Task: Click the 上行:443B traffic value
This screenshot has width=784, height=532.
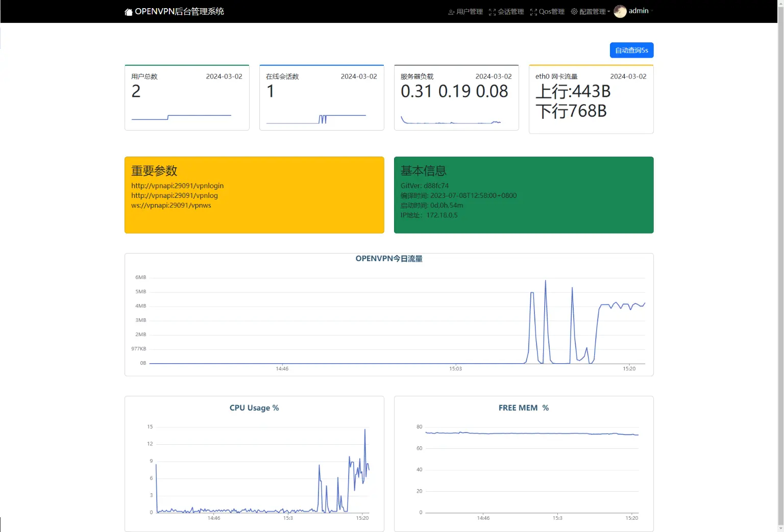Action: [x=573, y=91]
